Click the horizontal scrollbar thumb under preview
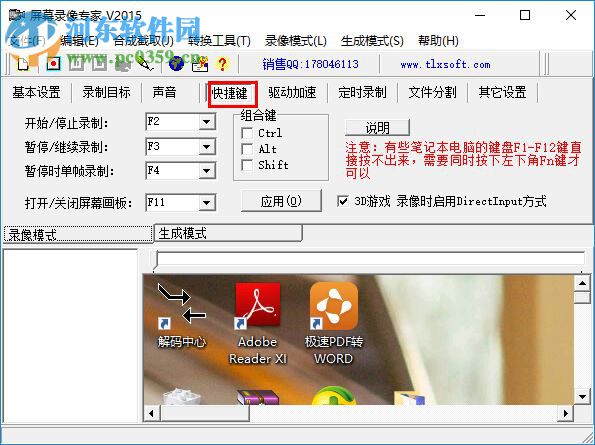Screen dimensions: 595x445 pyautogui.click(x=205, y=413)
